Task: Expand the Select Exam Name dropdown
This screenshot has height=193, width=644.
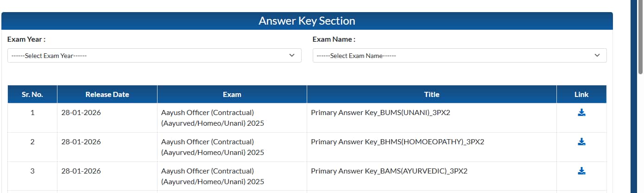Action: tap(459, 56)
